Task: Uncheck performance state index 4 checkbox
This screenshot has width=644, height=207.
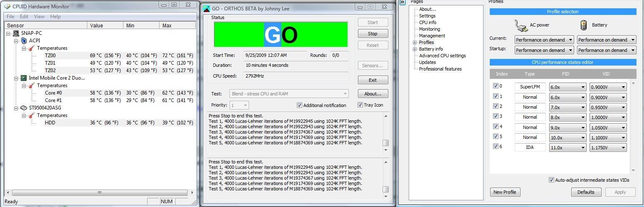Action: [x=496, y=127]
